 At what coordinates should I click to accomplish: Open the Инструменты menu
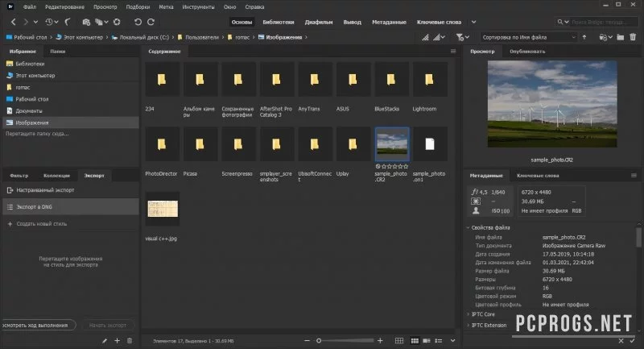(198, 7)
